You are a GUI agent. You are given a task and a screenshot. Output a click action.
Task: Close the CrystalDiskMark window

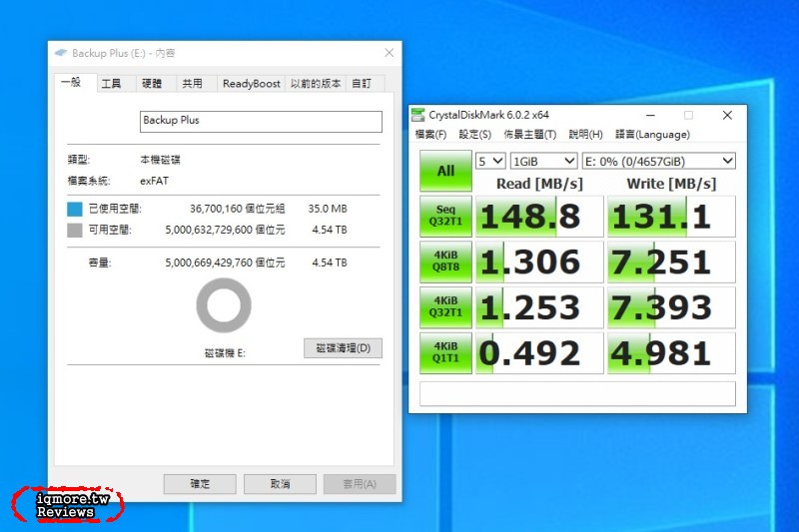pos(727,115)
